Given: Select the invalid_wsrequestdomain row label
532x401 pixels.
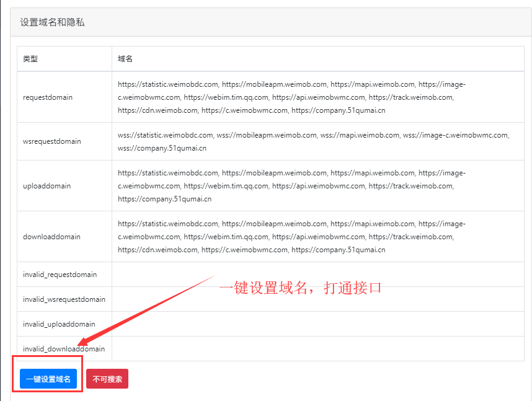Looking at the screenshot, I should [x=64, y=299].
